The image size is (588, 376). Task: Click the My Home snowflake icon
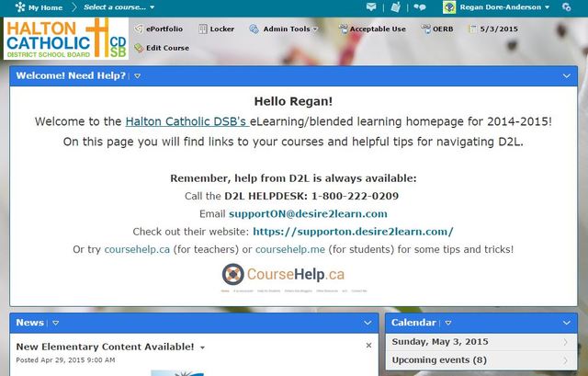(x=20, y=7)
